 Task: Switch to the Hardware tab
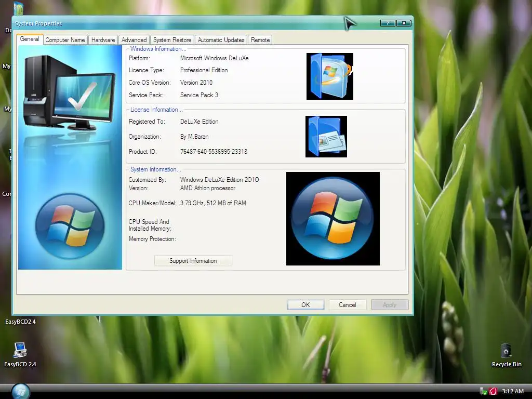tap(103, 40)
